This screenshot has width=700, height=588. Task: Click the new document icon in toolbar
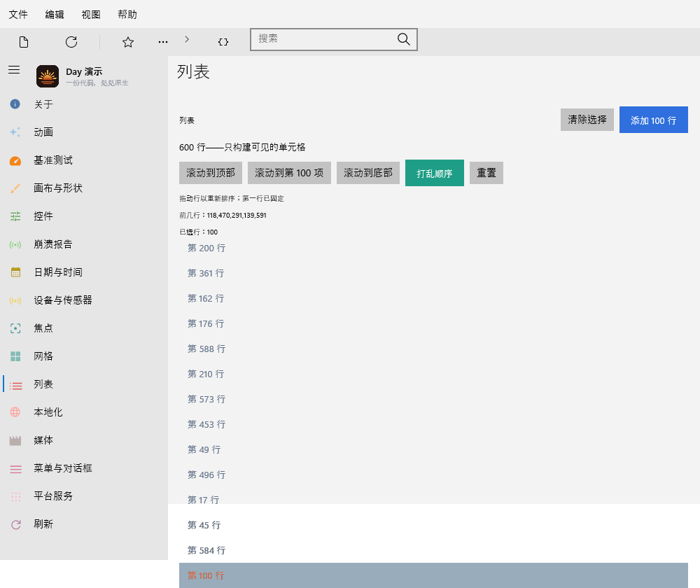pyautogui.click(x=24, y=42)
